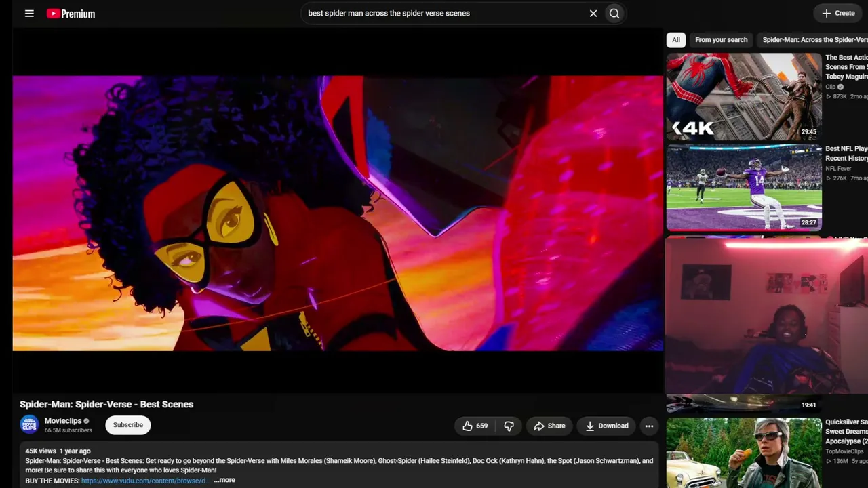The height and width of the screenshot is (488, 868).
Task: Open the Quicksilver video thumbnail
Action: point(744,453)
